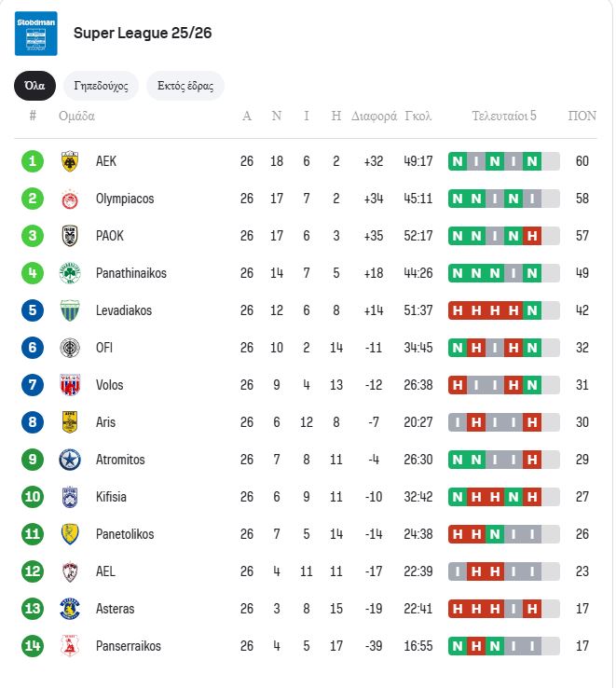Open the Kifisia team name link
616x688 pixels.
tap(111, 497)
